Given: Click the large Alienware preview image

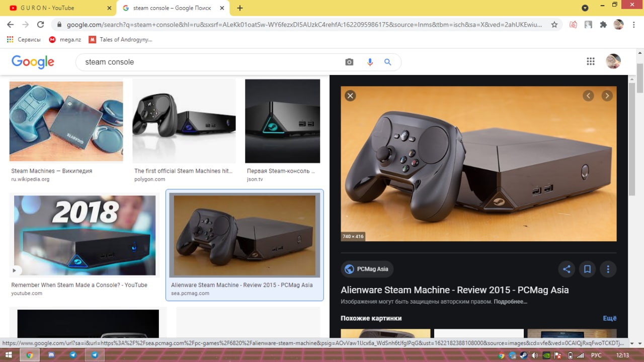Looking at the screenshot, I should tap(478, 164).
